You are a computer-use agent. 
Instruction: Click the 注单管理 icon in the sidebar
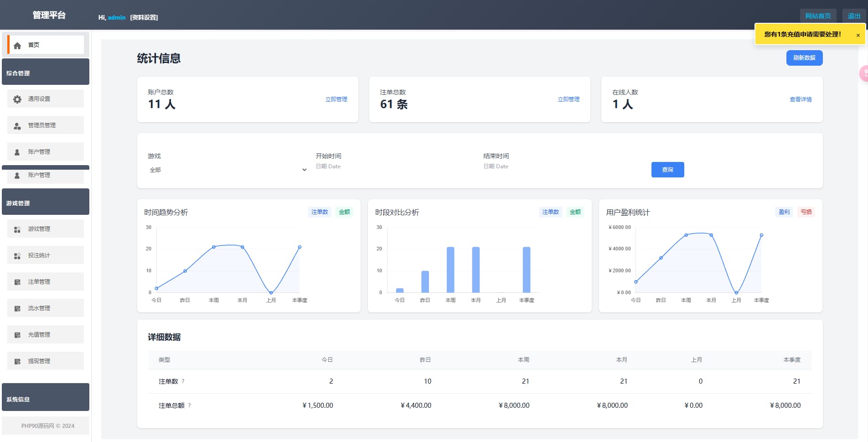17,282
